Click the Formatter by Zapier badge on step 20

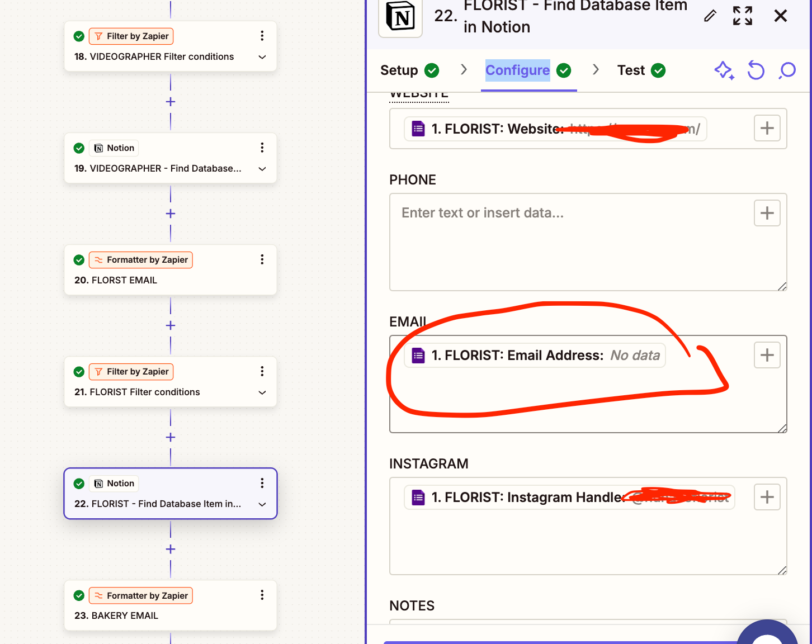click(141, 260)
